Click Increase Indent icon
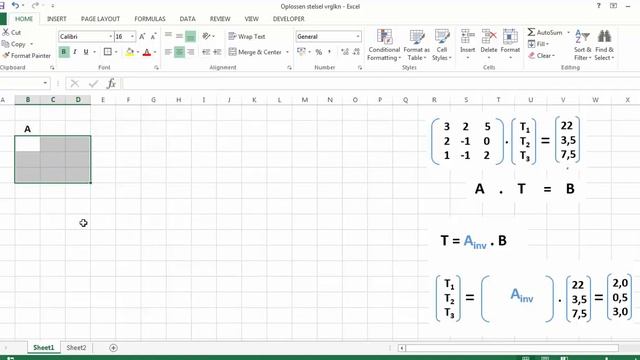 click(217, 52)
